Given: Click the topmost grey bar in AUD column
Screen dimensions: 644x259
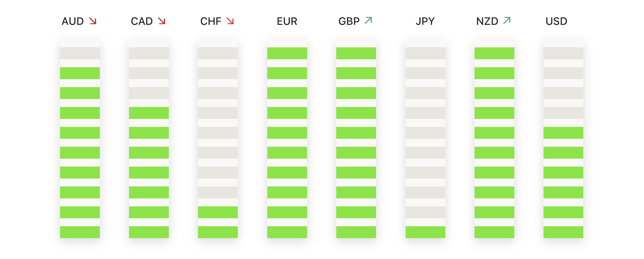Looking at the screenshot, I should pyautogui.click(x=80, y=53).
